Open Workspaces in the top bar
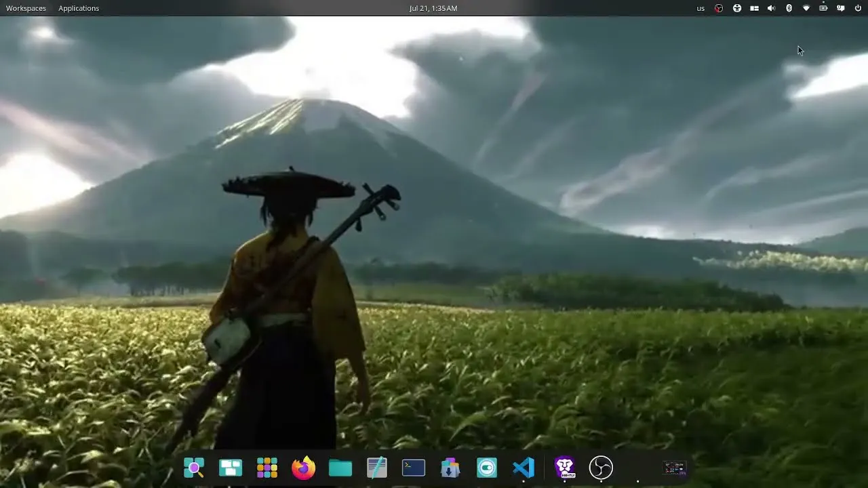Viewport: 868px width, 488px height. (26, 8)
